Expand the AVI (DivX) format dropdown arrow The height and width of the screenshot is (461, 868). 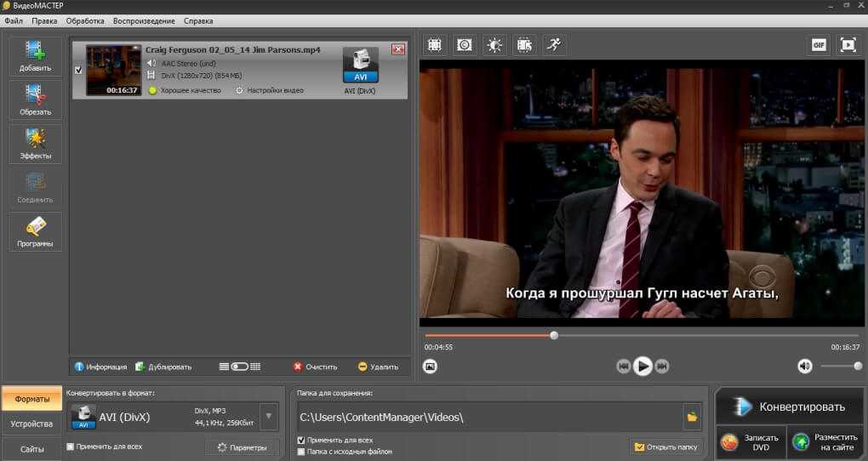point(269,417)
